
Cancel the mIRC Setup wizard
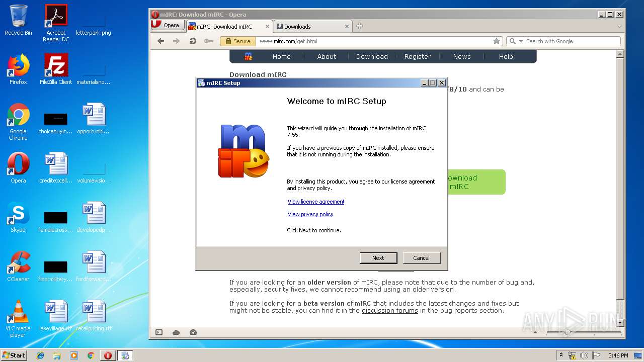pyautogui.click(x=422, y=258)
